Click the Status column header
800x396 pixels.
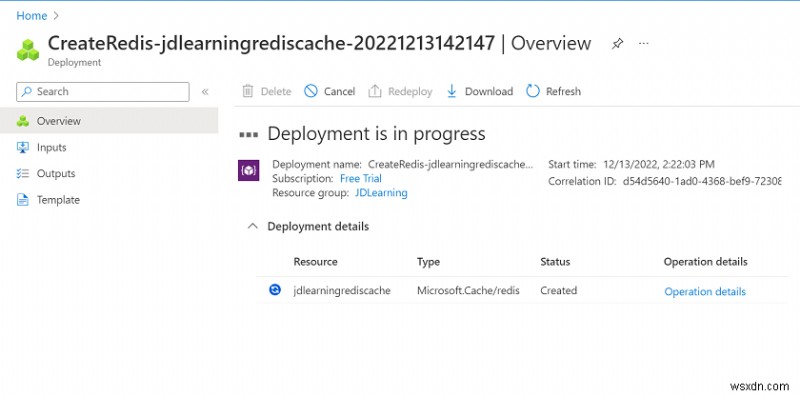[x=555, y=262]
